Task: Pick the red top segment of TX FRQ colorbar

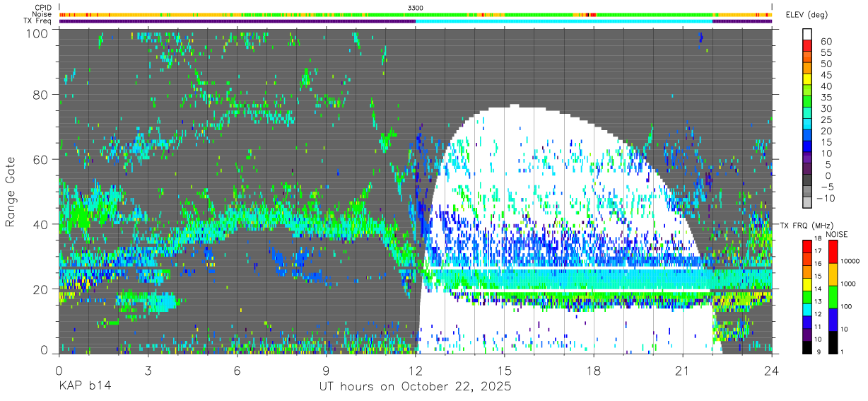Action: [x=807, y=245]
